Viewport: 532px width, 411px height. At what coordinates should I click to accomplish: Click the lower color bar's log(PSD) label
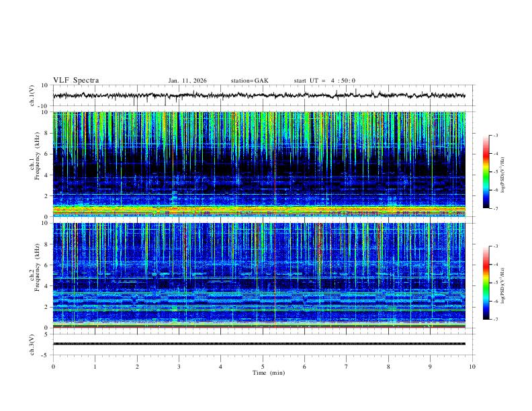pyautogui.click(x=503, y=286)
